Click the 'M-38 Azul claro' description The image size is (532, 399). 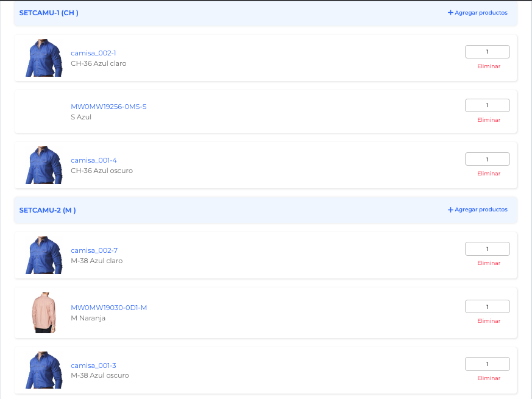pyautogui.click(x=97, y=261)
